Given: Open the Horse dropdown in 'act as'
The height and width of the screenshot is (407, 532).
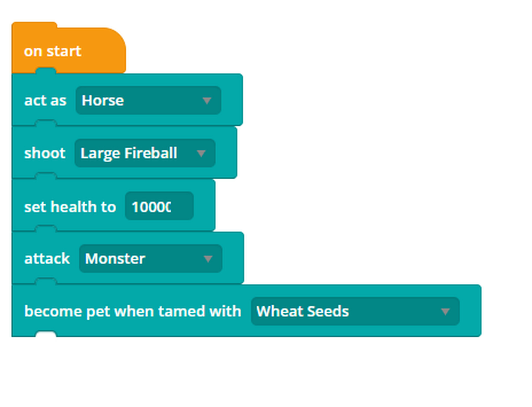Looking at the screenshot, I should 139,100.
